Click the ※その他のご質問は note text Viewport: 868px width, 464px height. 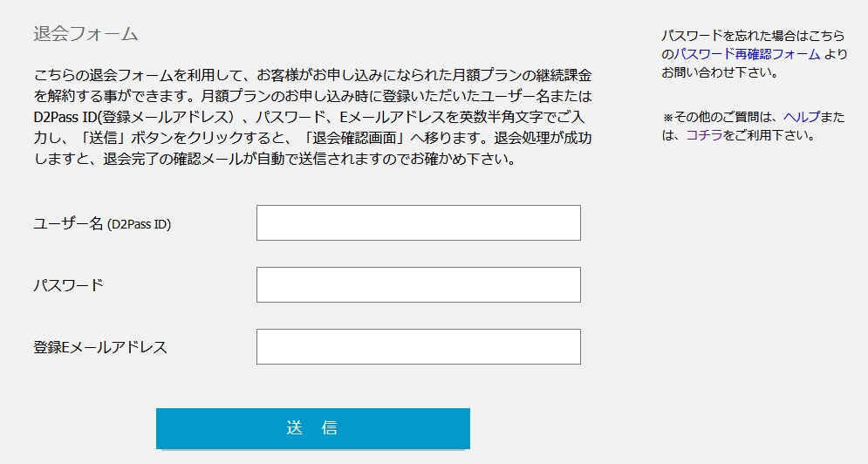coord(719,117)
